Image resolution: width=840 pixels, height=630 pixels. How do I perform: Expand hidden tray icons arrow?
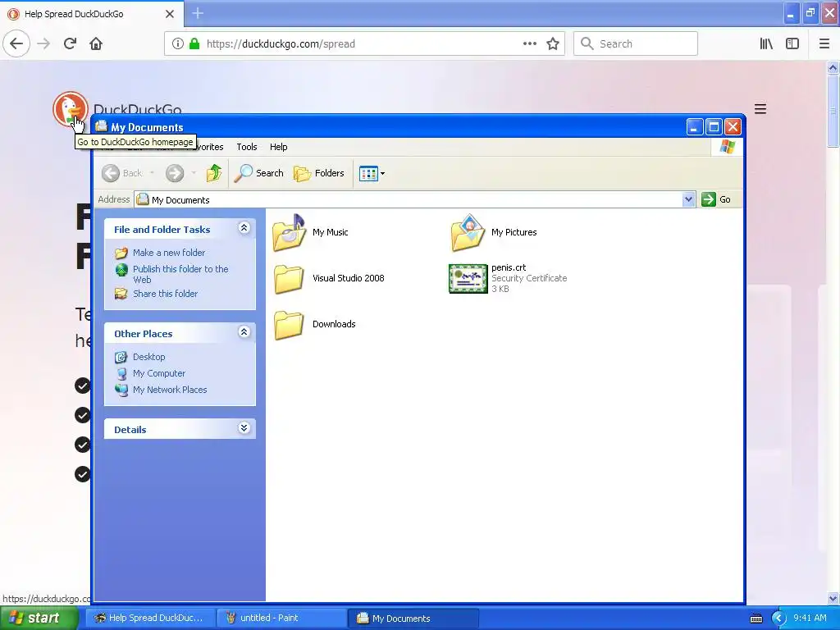click(778, 619)
